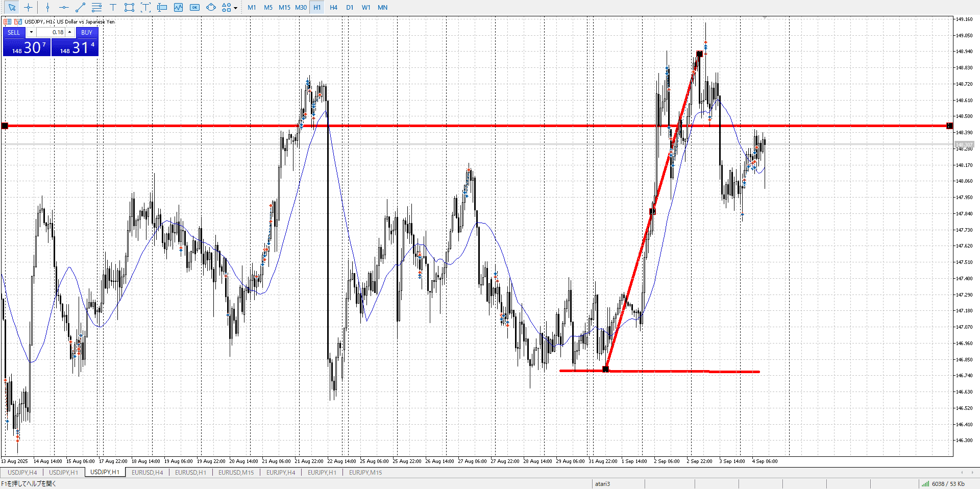The width and height of the screenshot is (980, 489).
Task: Select the vertical line drawing tool
Action: click(x=47, y=7)
